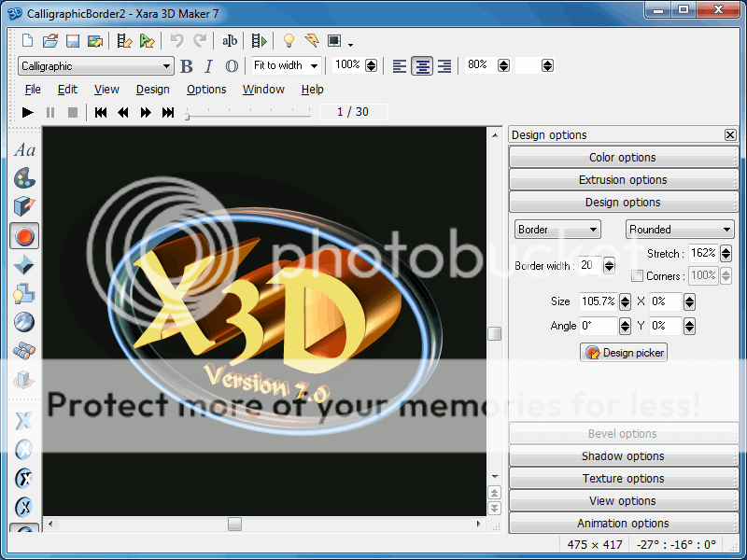
Task: Open the Window menu
Action: pyautogui.click(x=263, y=90)
